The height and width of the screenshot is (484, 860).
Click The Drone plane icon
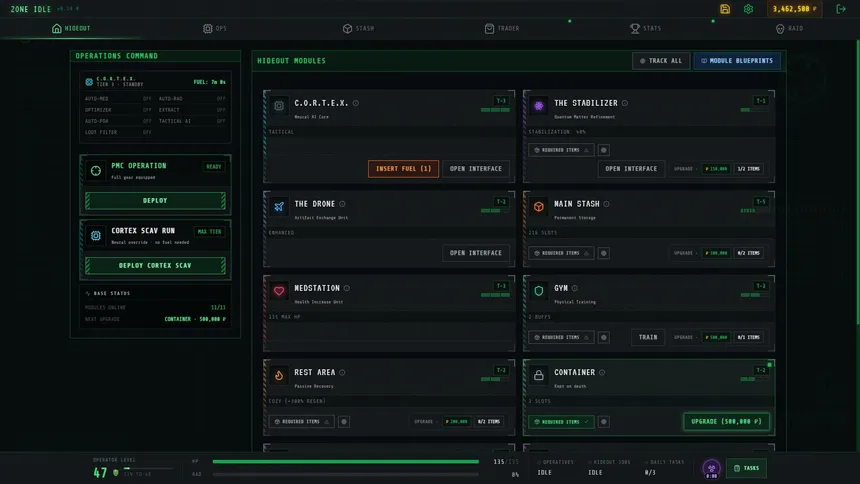coord(279,207)
